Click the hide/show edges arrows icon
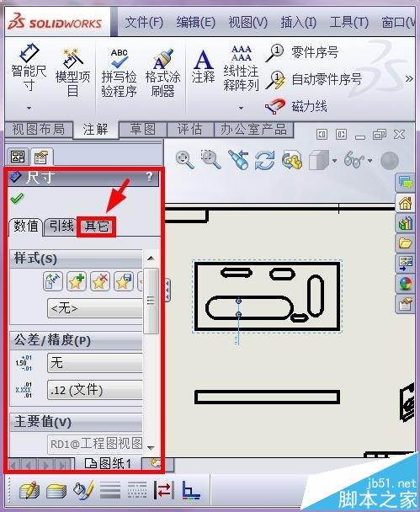Viewport: 420px width, 512px height. [163, 490]
